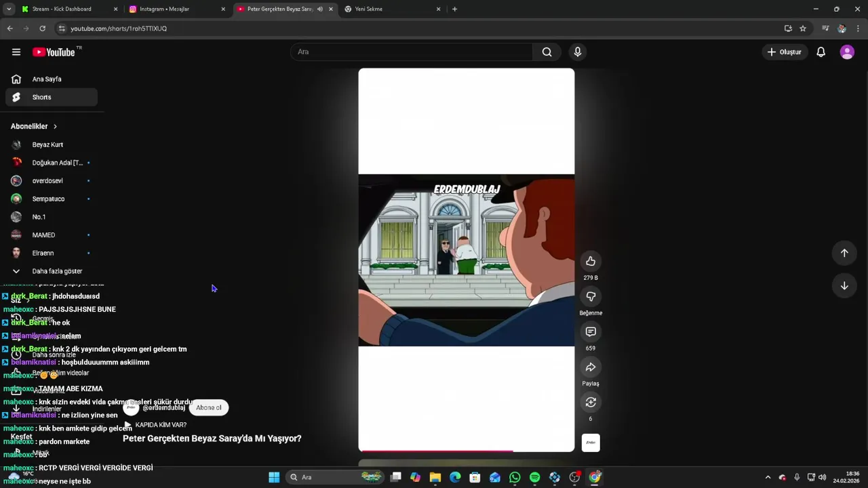This screenshot has width=868, height=488.
Task: Click the Oluştur create button
Action: point(785,52)
